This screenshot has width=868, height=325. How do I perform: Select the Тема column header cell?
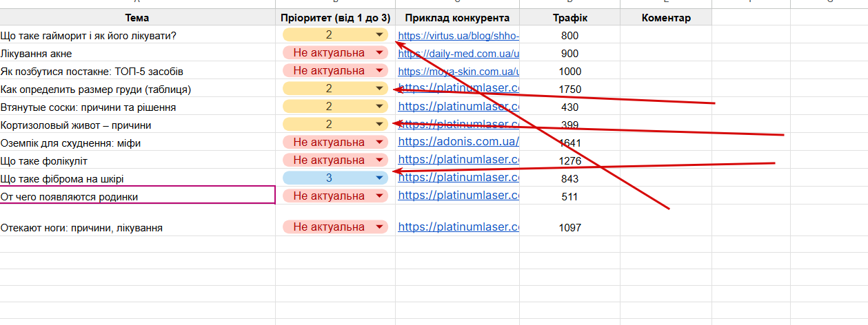[137, 18]
